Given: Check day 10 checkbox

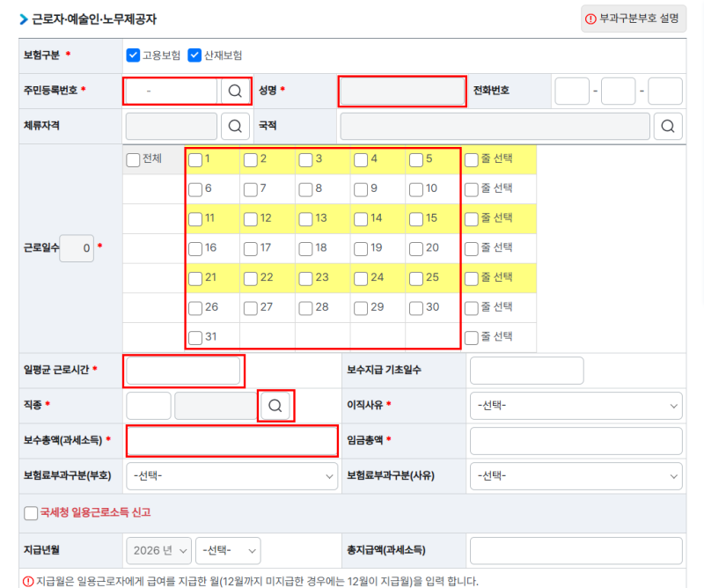Looking at the screenshot, I should [x=416, y=189].
